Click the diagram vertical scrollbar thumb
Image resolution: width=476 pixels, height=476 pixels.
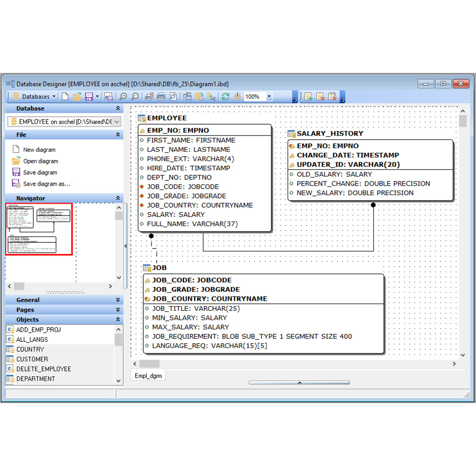tap(463, 121)
